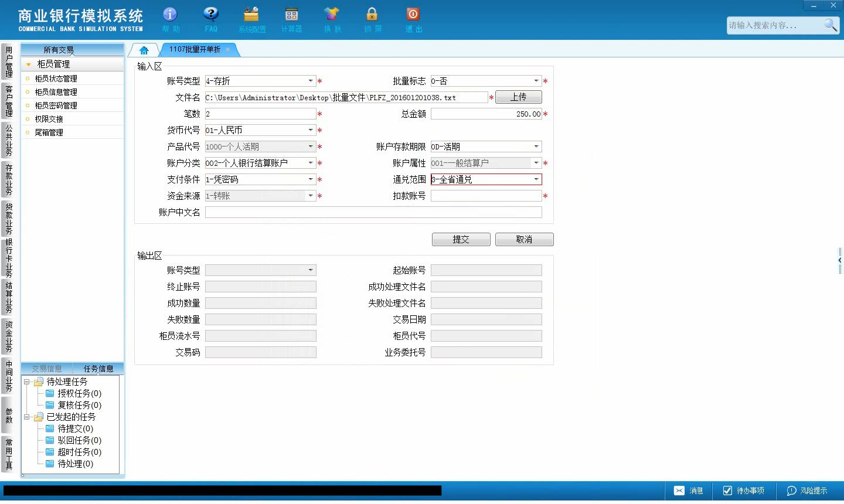The width and height of the screenshot is (844, 504).
Task: Go to the home tab icon
Action: (144, 50)
